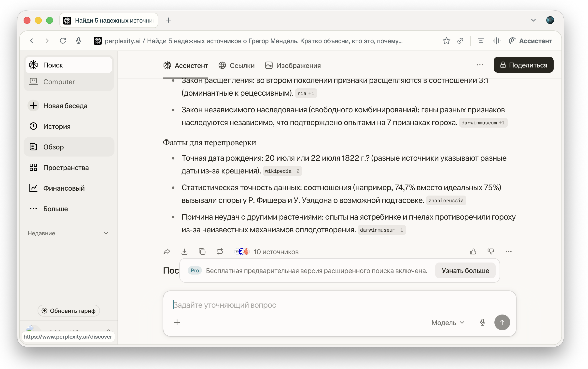
Task: Bookmark the page with the star icon
Action: (x=446, y=41)
